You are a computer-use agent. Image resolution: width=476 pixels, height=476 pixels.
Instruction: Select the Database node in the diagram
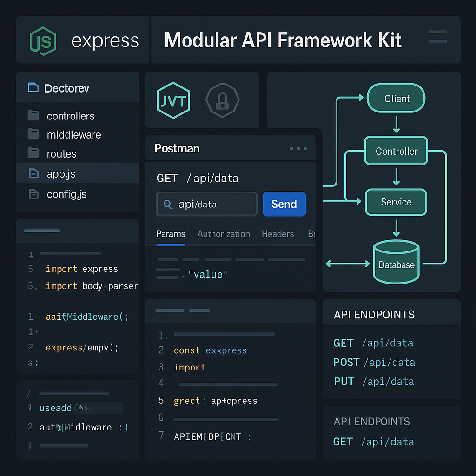pos(396,263)
